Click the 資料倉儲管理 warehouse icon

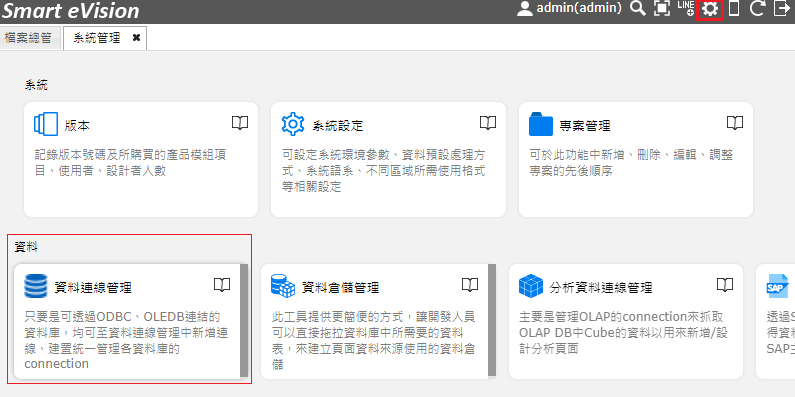coord(283,286)
